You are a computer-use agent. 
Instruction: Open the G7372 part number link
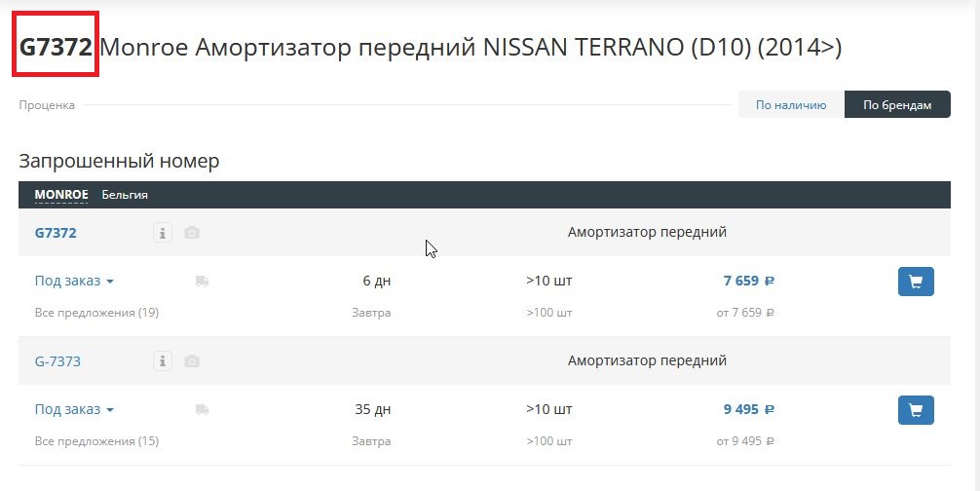(56, 233)
